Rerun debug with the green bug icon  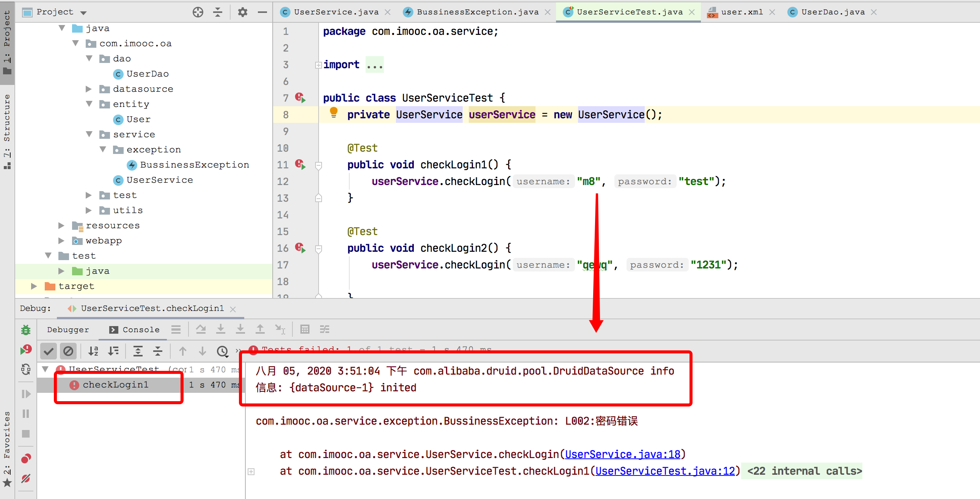26,330
